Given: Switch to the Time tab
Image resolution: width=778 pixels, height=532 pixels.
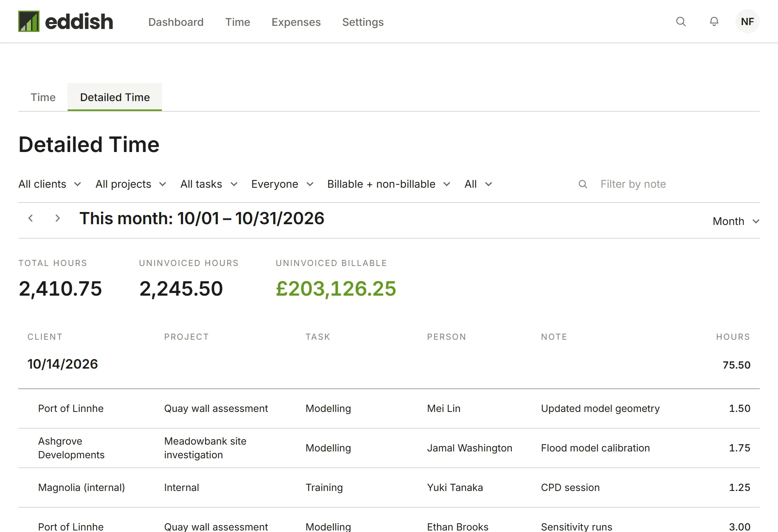Looking at the screenshot, I should click(43, 97).
